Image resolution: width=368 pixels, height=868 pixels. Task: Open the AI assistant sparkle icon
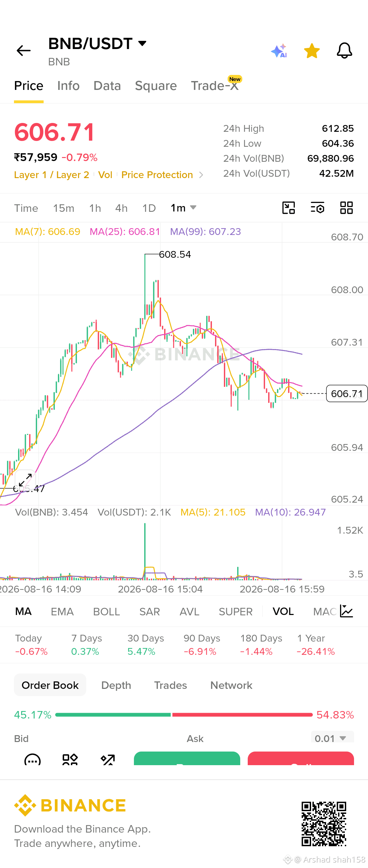(279, 51)
